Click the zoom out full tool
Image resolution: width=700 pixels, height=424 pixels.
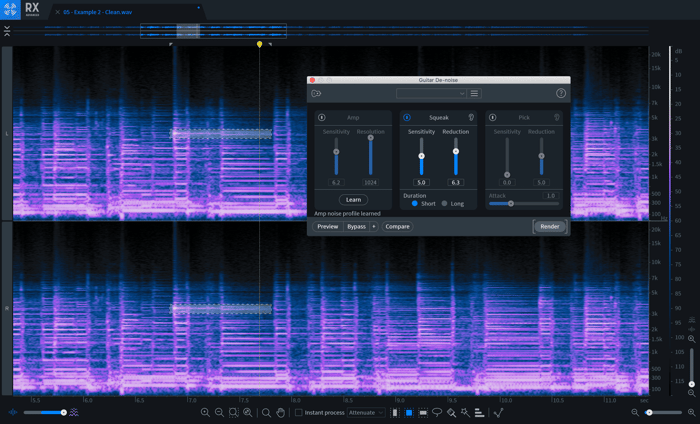coord(248,413)
